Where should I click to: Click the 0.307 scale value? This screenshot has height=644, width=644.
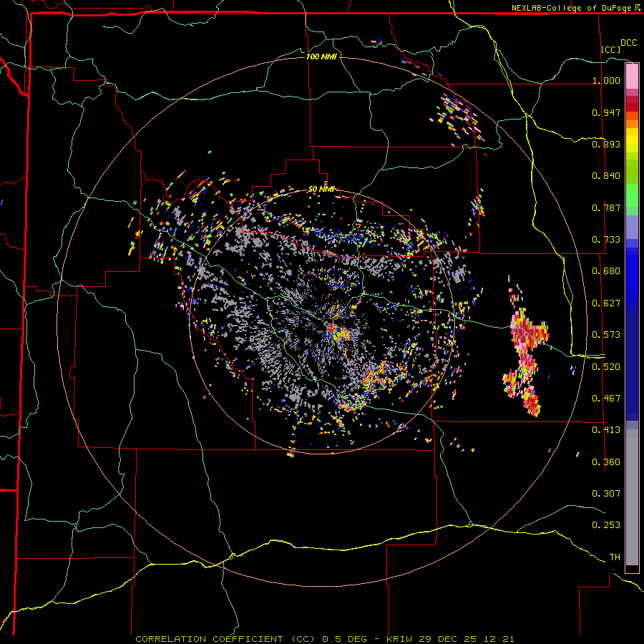click(606, 494)
